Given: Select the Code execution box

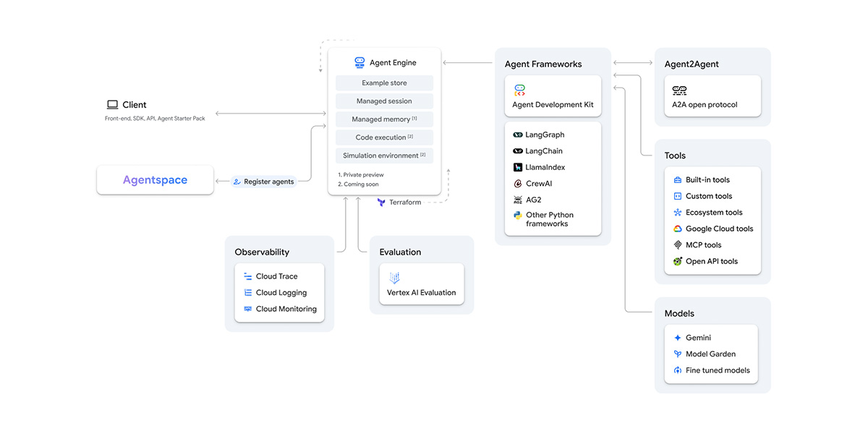Looking at the screenshot, I should [x=384, y=137].
